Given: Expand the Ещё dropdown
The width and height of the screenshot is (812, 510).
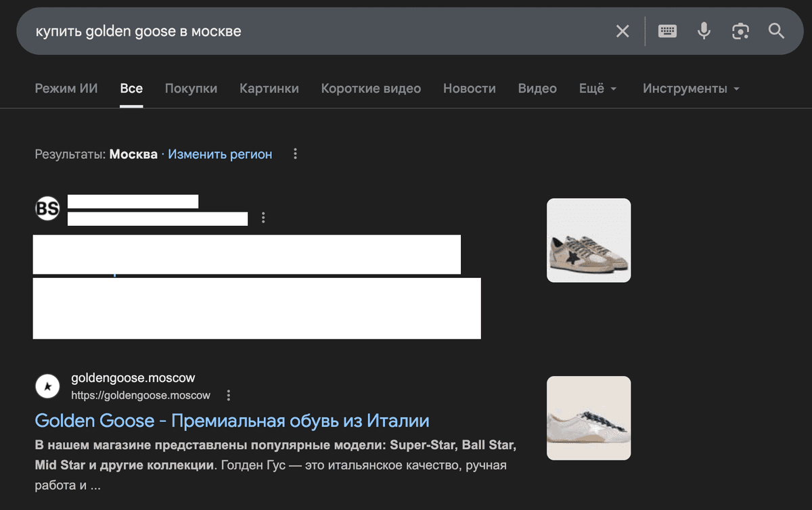Looking at the screenshot, I should [x=598, y=89].
